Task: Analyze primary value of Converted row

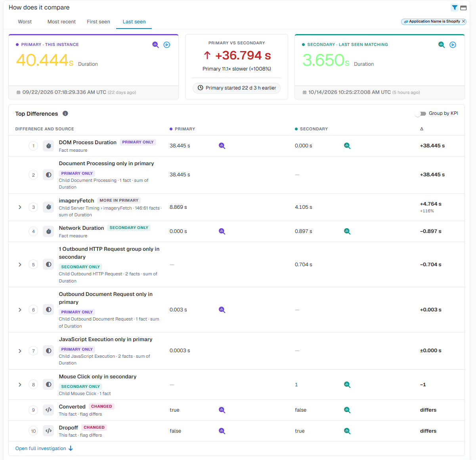Action: point(222,410)
